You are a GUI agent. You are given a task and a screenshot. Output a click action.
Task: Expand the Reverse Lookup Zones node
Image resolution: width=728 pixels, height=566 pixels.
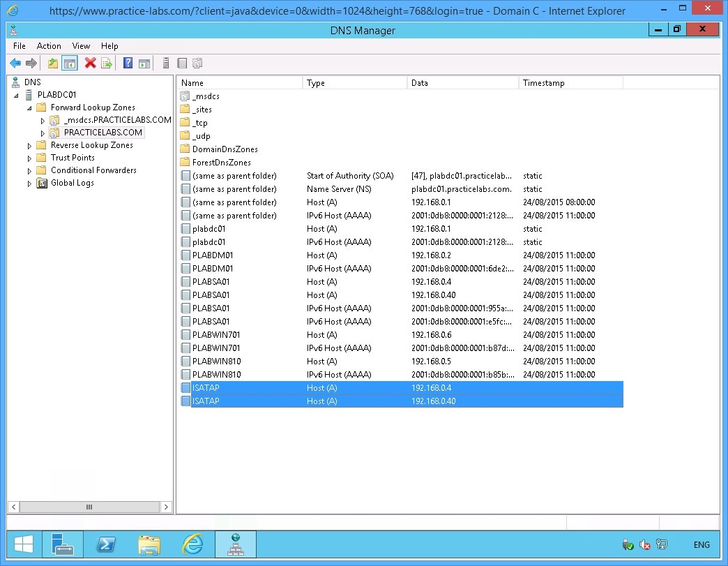point(29,145)
